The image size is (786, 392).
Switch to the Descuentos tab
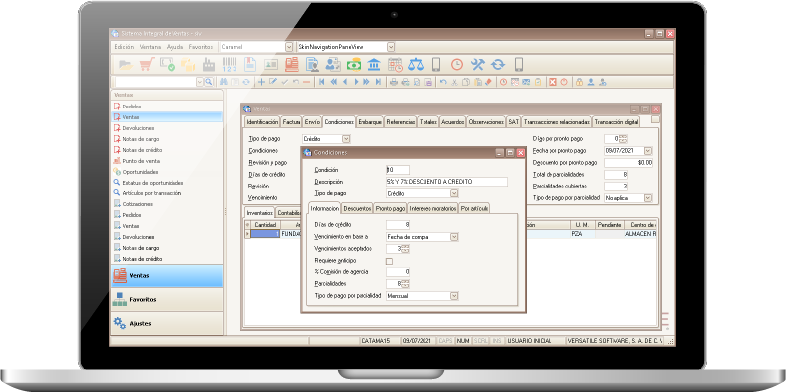pyautogui.click(x=357, y=209)
